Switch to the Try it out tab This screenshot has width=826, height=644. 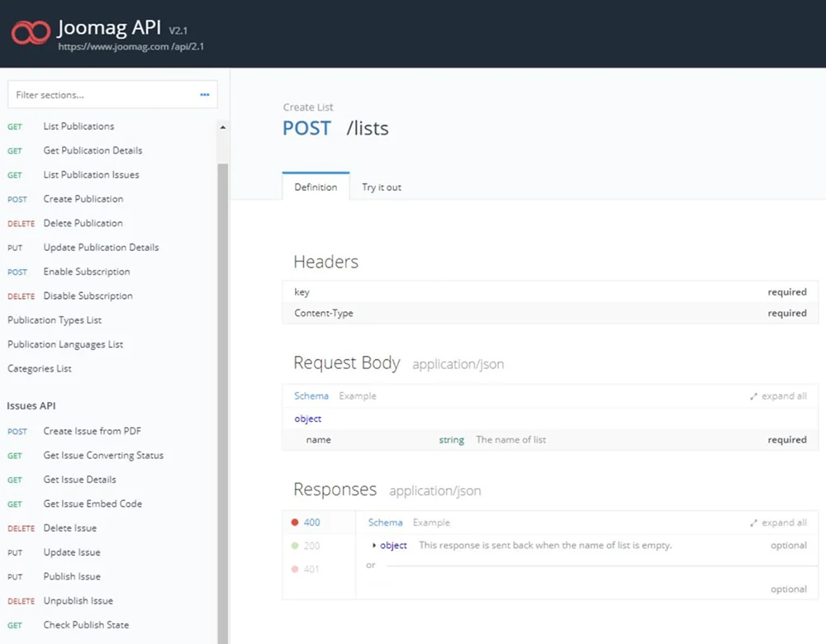tap(382, 187)
